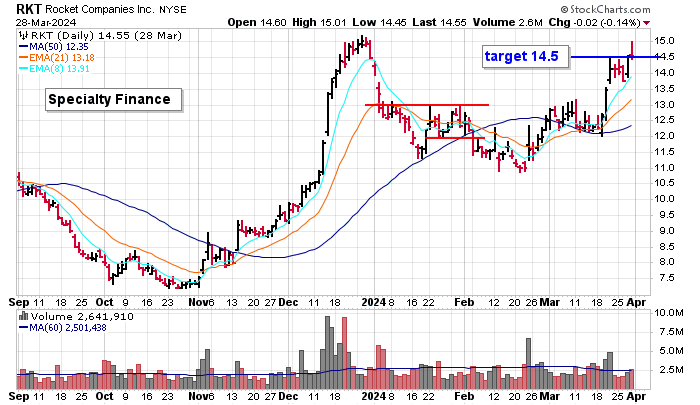Click the bold RKT ticker title

(29, 9)
